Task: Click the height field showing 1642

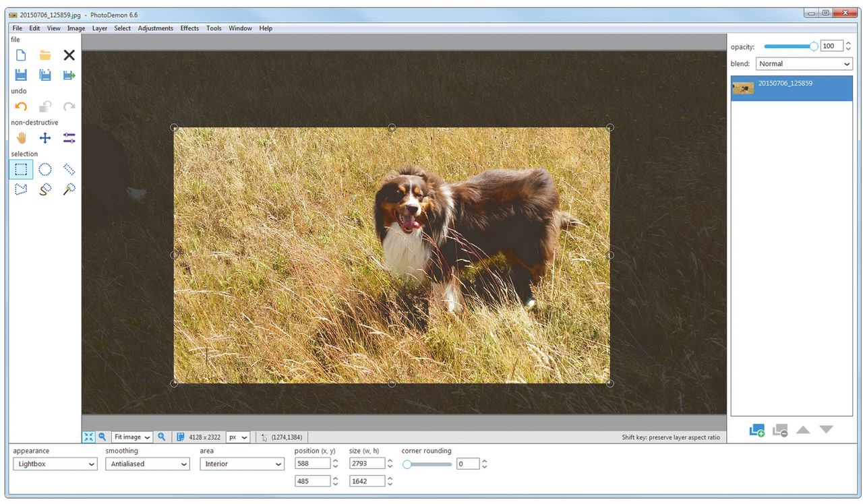Action: (367, 481)
